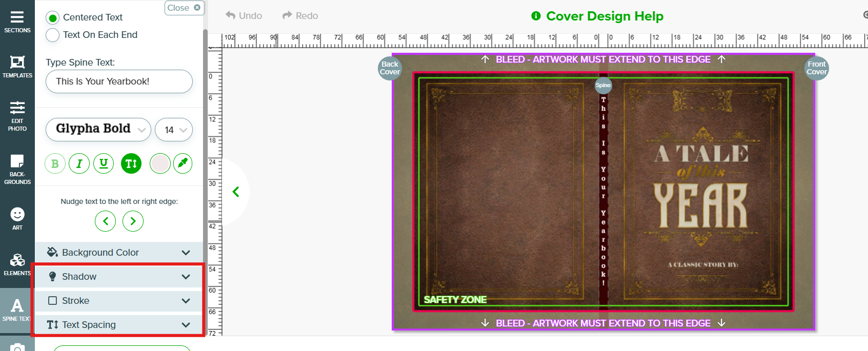Screen dimensions: 868x351
Task: Pick a color with the eyedropper tool
Action: click(183, 164)
